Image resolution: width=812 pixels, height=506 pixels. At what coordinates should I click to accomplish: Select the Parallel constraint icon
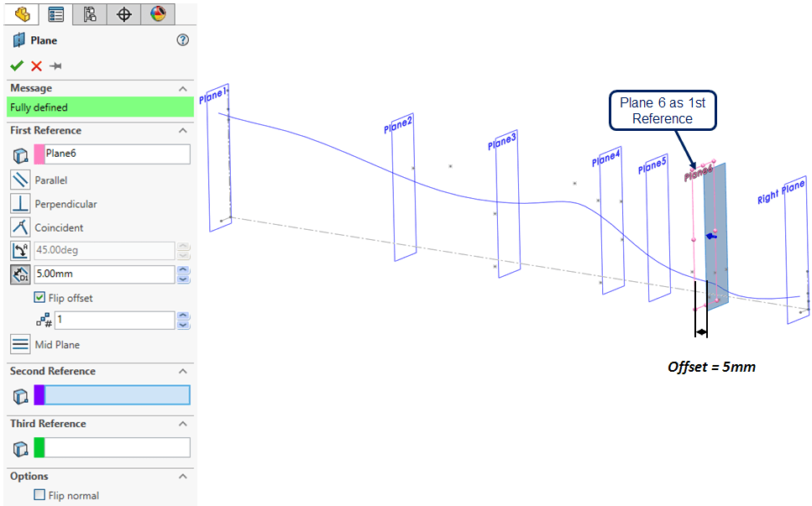click(x=20, y=180)
